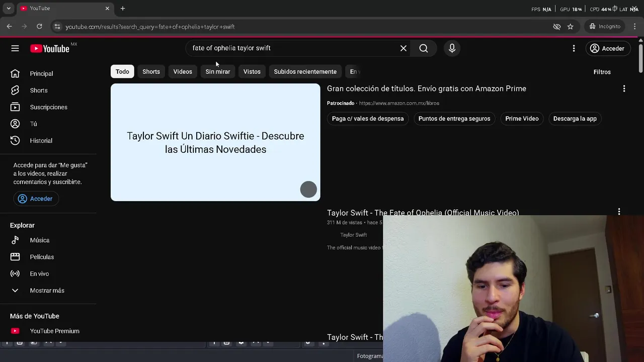Image resolution: width=644 pixels, height=362 pixels.
Task: Open site information icon in address bar
Action: pos(57,27)
